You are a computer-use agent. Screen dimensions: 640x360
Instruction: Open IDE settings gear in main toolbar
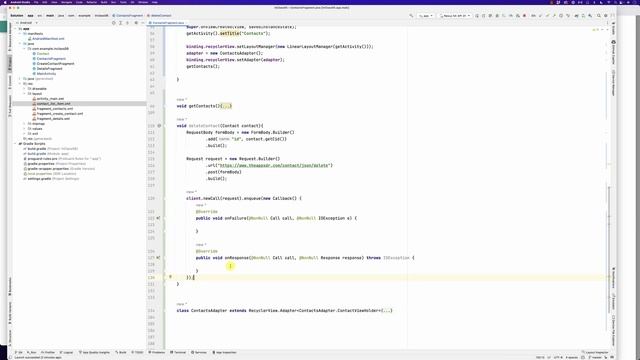point(606,16)
